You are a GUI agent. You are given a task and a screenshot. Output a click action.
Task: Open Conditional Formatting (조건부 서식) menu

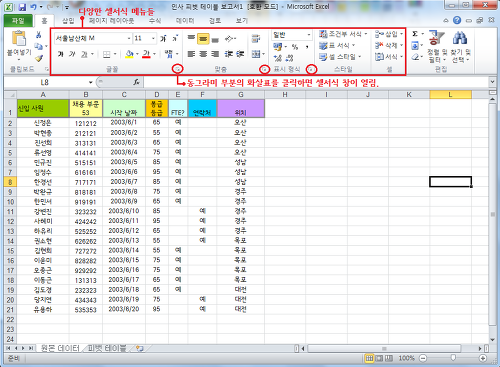click(x=343, y=34)
